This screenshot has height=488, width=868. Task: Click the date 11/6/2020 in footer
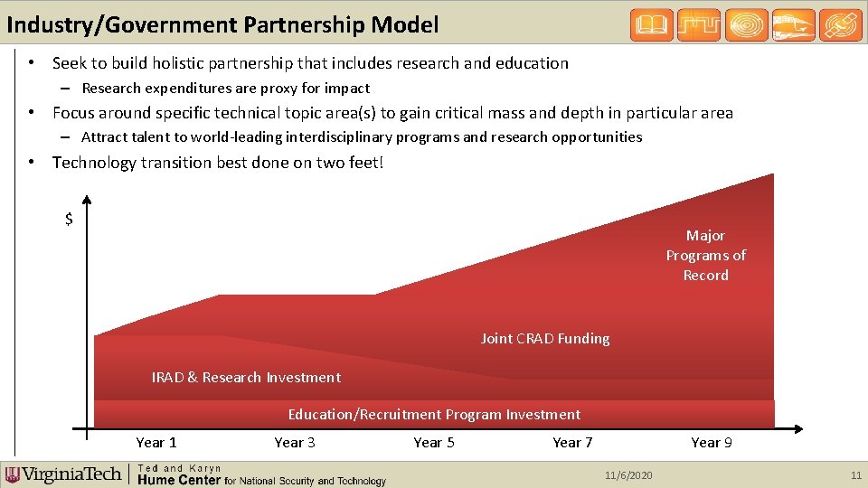[x=628, y=475]
